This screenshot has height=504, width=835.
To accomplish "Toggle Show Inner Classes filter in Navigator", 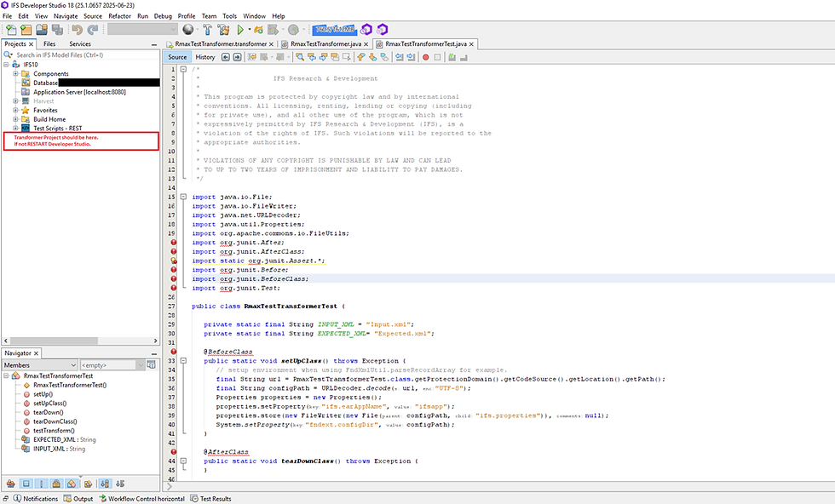I will (72, 484).
